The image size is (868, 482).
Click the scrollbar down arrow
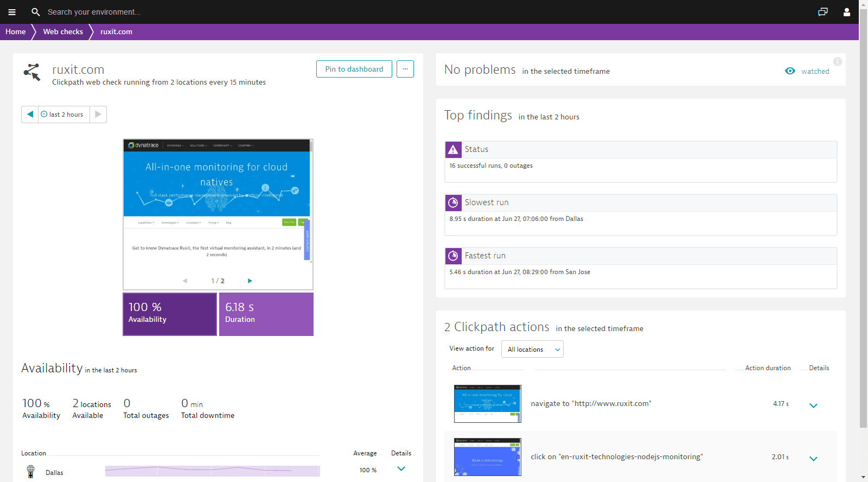[x=863, y=478]
